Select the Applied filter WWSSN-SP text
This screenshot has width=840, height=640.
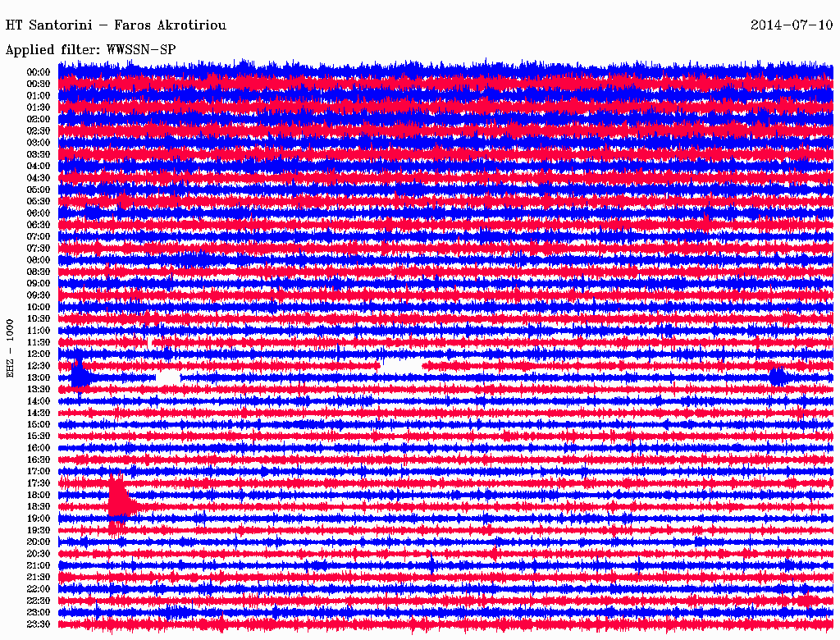click(x=90, y=49)
